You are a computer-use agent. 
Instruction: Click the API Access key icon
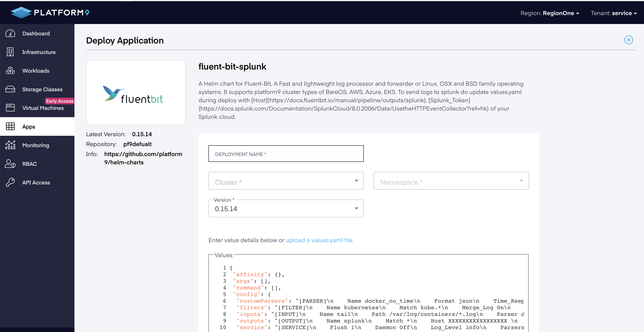click(x=10, y=182)
